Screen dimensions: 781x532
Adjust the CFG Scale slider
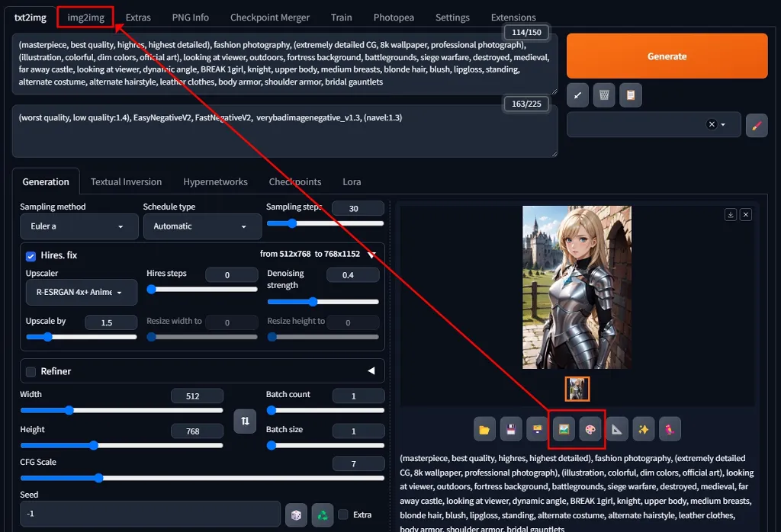coord(202,478)
